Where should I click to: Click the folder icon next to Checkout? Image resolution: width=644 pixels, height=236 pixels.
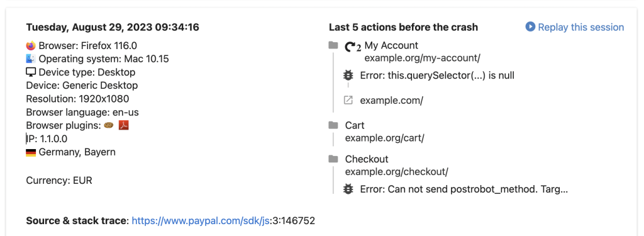[333, 159]
